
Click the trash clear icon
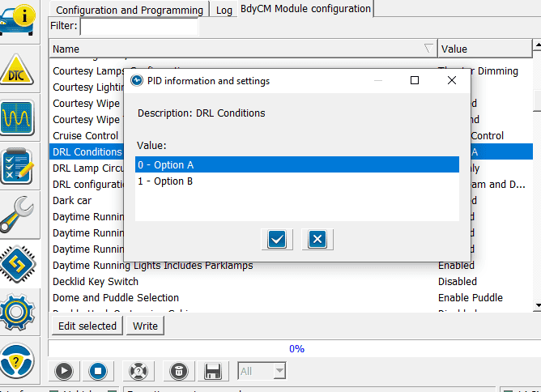click(x=179, y=371)
